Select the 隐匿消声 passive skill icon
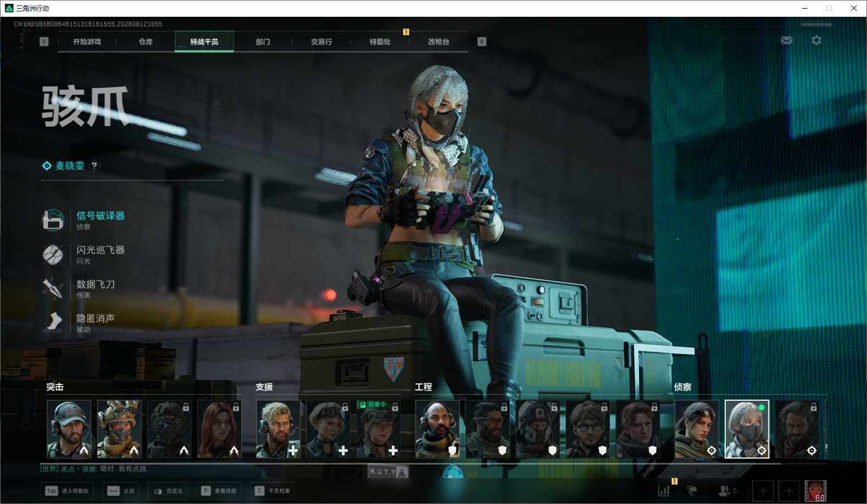This screenshot has width=867, height=504. pos(53,322)
